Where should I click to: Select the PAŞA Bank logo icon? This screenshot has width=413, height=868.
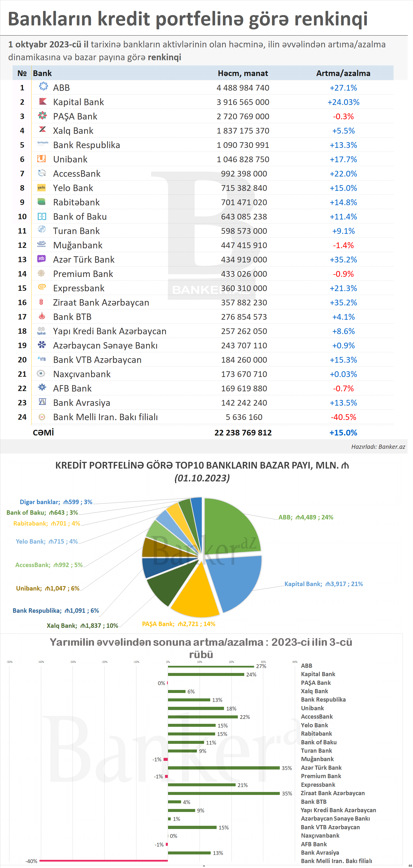pos(42,116)
